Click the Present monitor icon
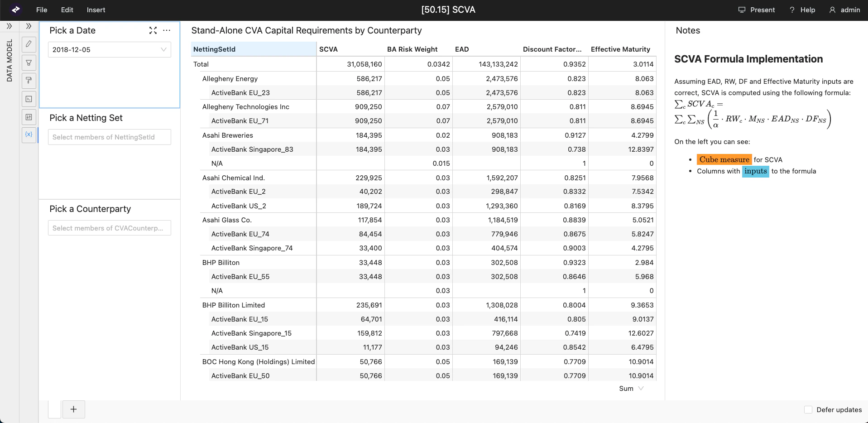 (x=742, y=10)
